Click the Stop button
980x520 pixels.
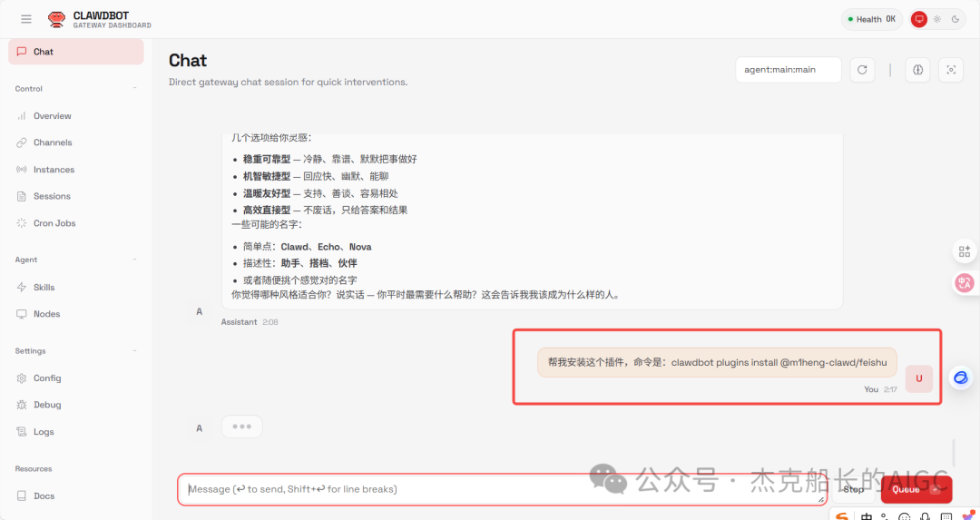pos(853,489)
